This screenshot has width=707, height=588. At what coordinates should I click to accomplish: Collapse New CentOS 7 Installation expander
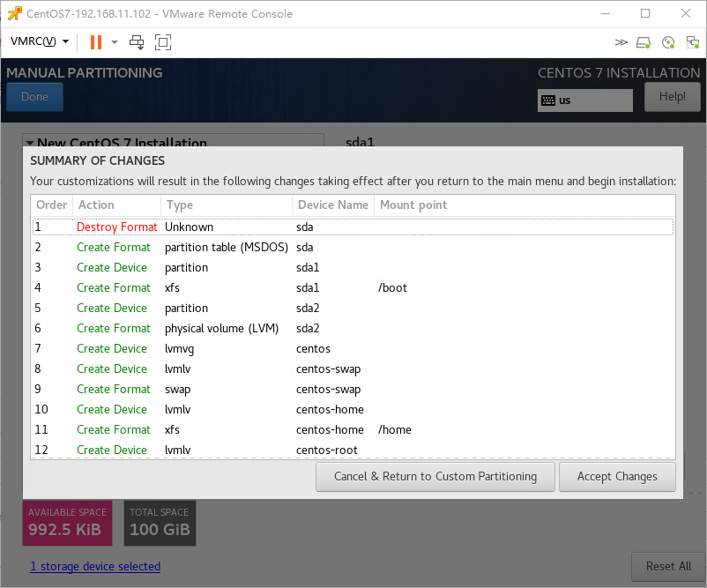tap(30, 143)
